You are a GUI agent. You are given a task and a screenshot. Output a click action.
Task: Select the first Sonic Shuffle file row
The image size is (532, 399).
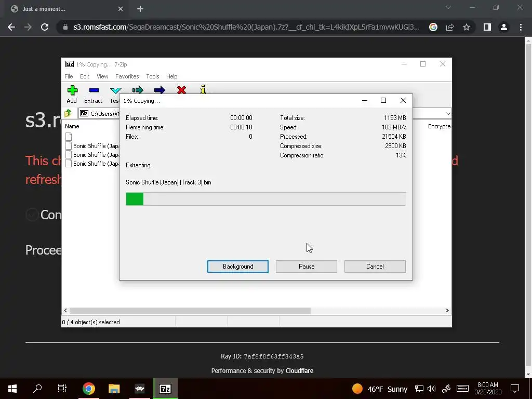[92, 146]
